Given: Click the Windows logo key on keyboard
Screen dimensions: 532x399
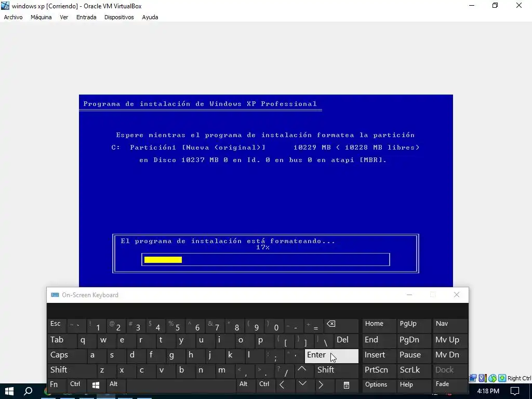Looking at the screenshot, I should coord(96,385).
